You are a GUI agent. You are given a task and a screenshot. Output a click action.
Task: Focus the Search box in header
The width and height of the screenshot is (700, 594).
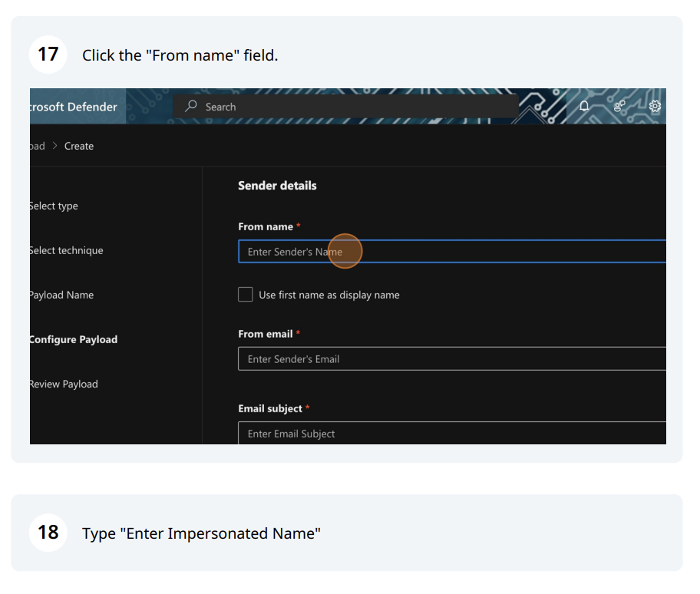(x=353, y=107)
